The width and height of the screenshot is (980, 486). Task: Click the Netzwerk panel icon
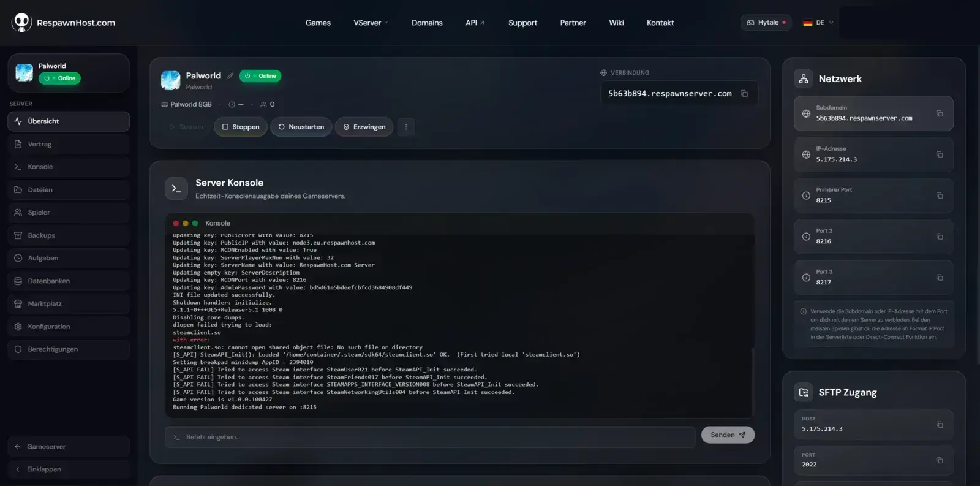(804, 79)
